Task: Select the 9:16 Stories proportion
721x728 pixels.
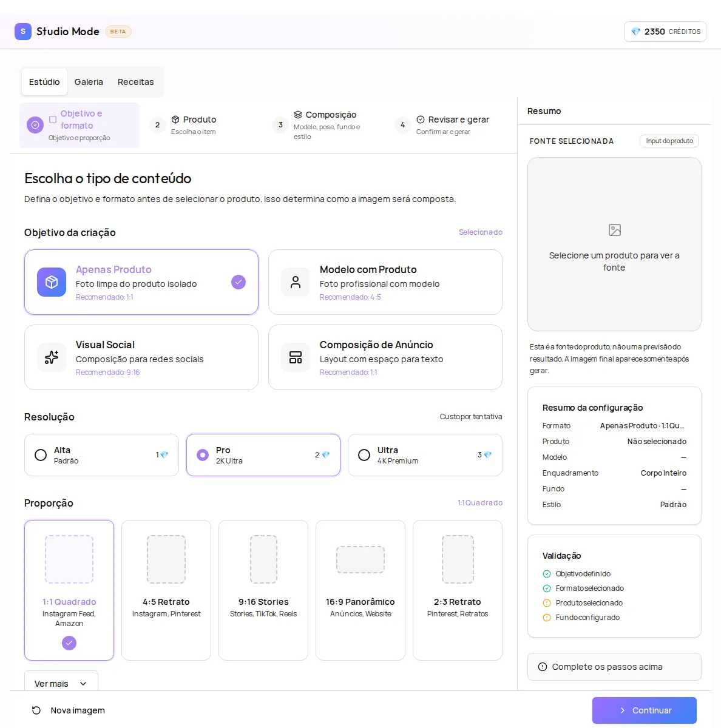Action: (263, 590)
